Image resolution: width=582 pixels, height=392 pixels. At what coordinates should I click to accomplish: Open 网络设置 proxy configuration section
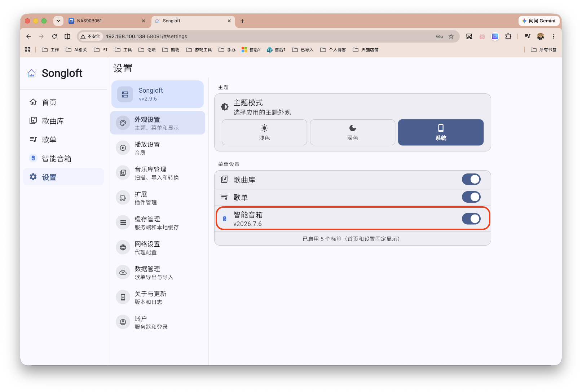pos(158,247)
